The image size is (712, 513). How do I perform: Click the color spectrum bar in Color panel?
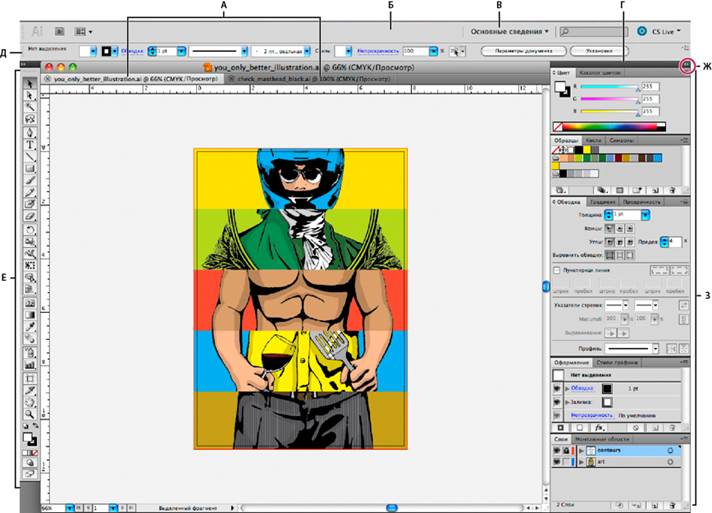tap(609, 127)
